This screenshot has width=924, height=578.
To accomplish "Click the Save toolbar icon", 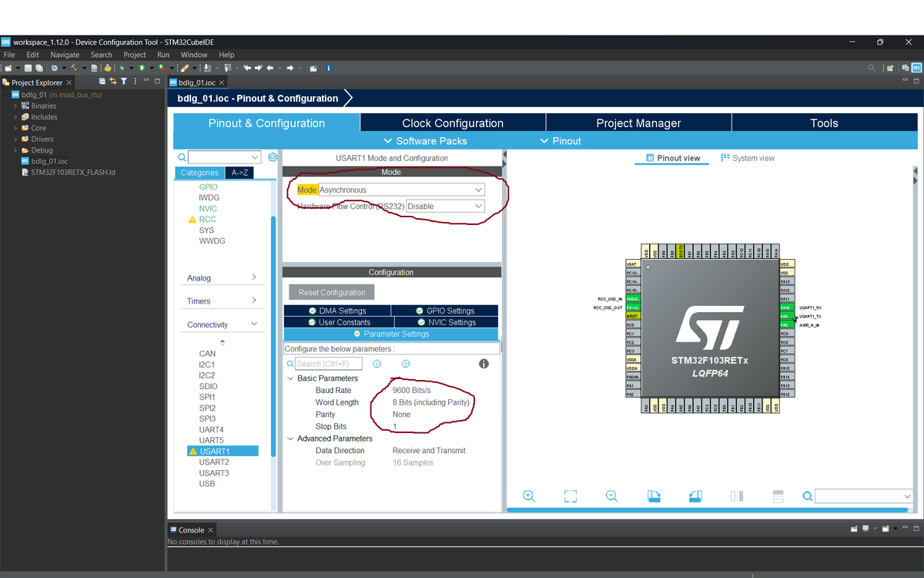I will (28, 68).
